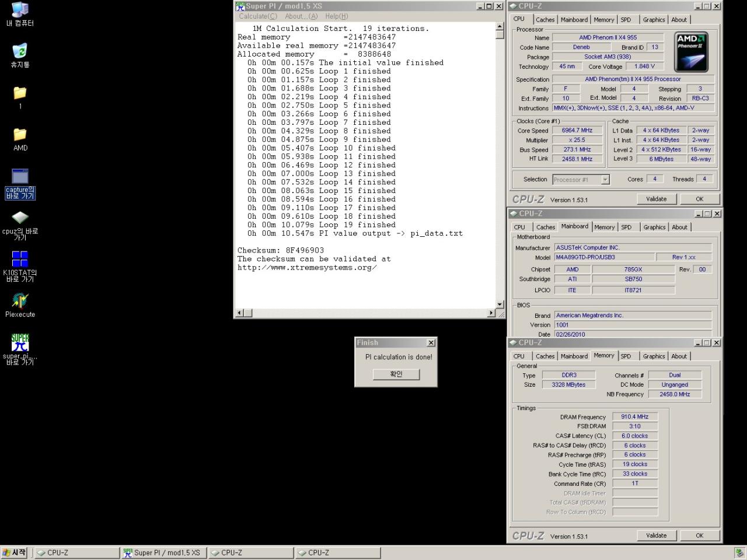747x560 pixels.
Task: Click the xtremesystems.org URL text
Action: (x=307, y=267)
